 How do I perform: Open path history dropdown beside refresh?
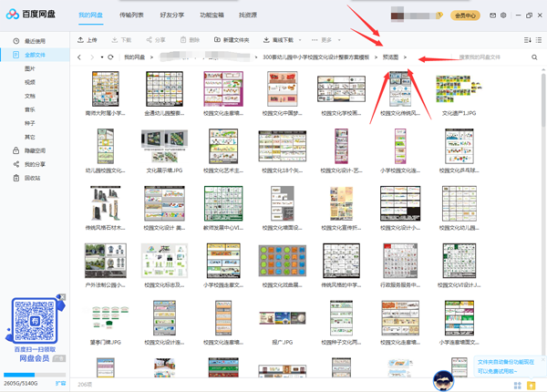point(102,57)
